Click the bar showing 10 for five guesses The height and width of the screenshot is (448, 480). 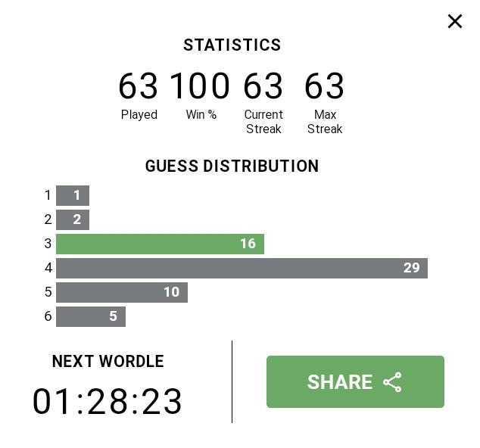122,292
